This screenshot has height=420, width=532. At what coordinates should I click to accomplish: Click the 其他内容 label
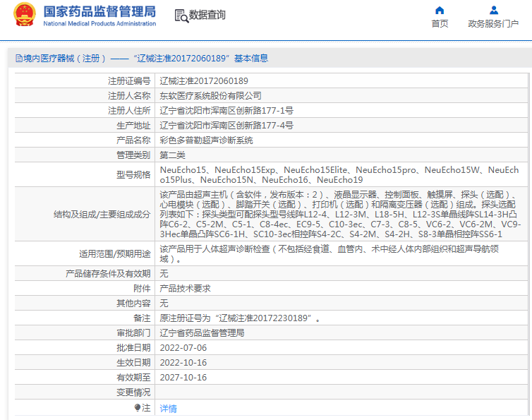tap(133, 304)
